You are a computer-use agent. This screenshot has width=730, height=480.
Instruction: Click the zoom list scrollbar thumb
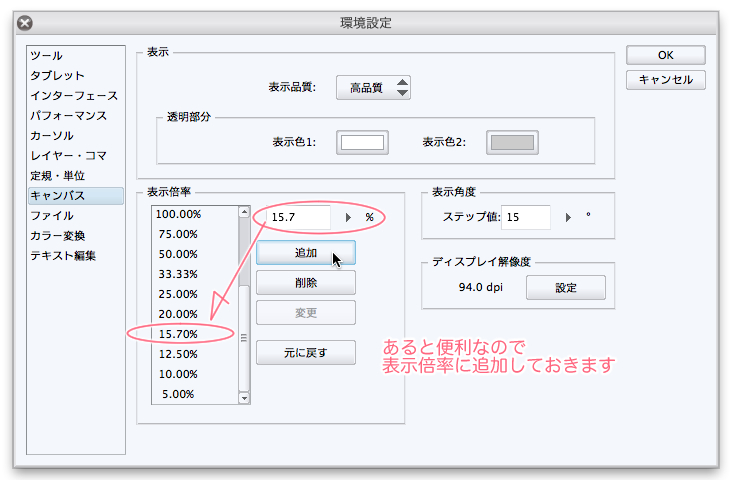pyautogui.click(x=244, y=338)
